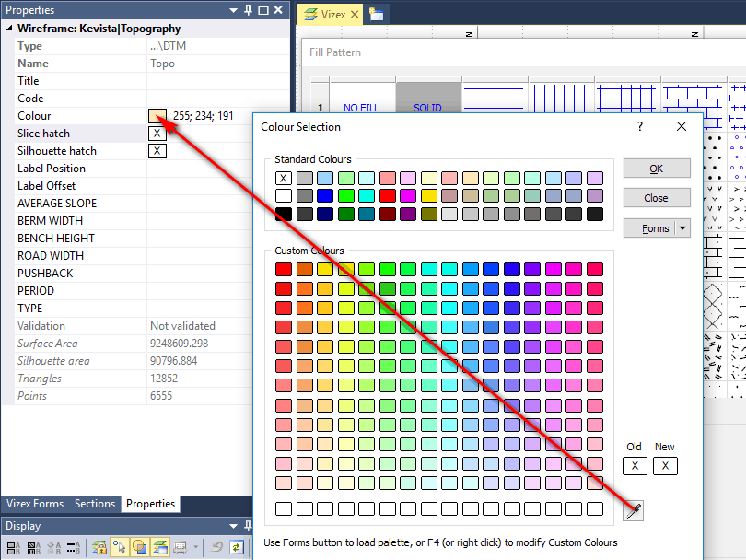Toggle the shape overlay icon in Display toolbar
Image resolution: width=746 pixels, height=560 pixels.
tap(139, 548)
